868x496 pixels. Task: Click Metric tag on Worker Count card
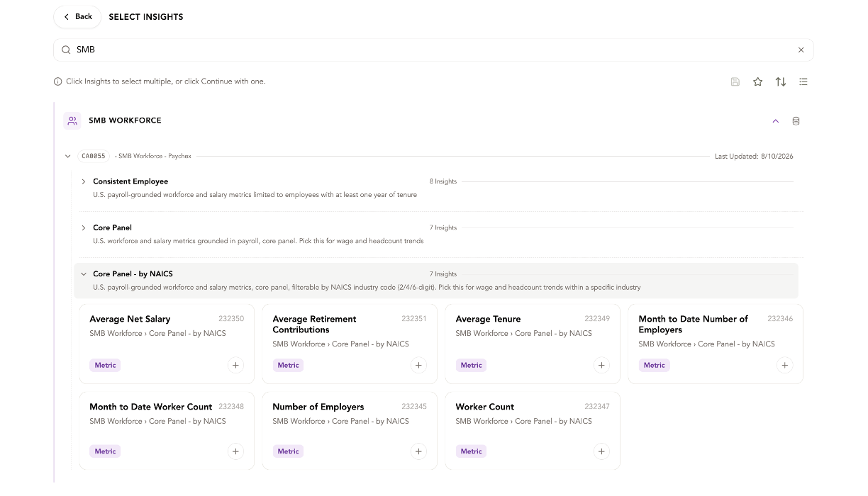471,451
